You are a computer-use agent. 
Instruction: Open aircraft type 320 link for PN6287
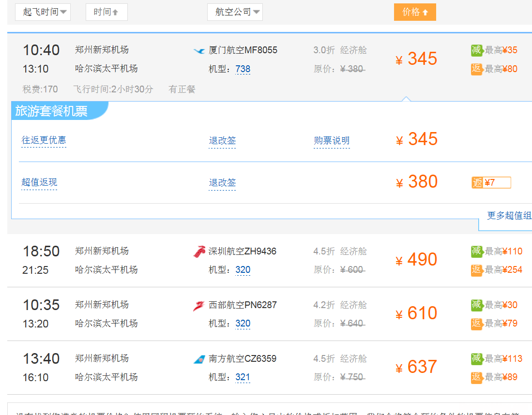243,324
